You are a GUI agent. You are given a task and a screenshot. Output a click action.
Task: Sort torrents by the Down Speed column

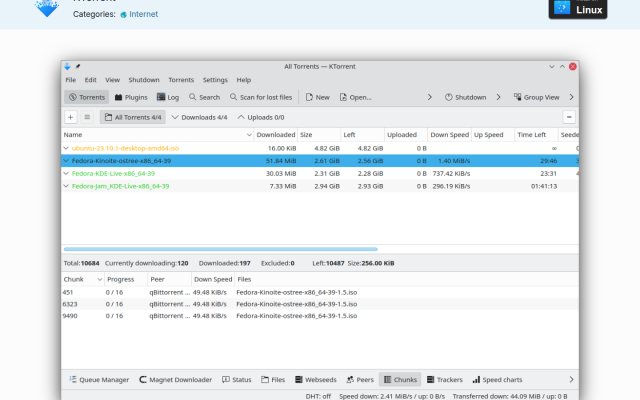coord(449,135)
